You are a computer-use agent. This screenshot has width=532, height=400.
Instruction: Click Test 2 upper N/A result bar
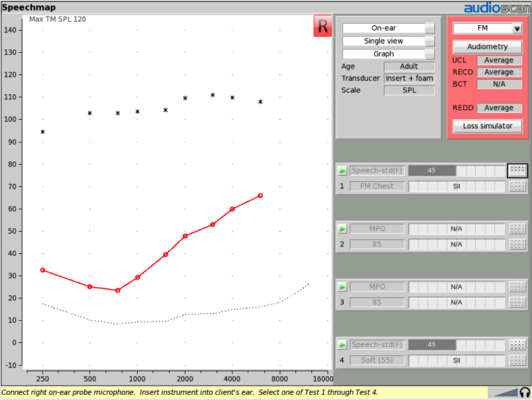(457, 229)
